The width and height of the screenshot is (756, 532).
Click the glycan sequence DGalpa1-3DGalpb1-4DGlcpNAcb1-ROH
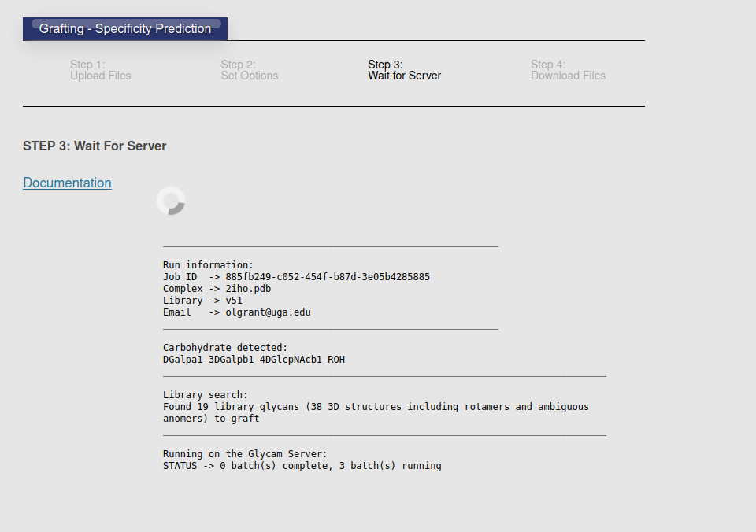click(x=254, y=360)
